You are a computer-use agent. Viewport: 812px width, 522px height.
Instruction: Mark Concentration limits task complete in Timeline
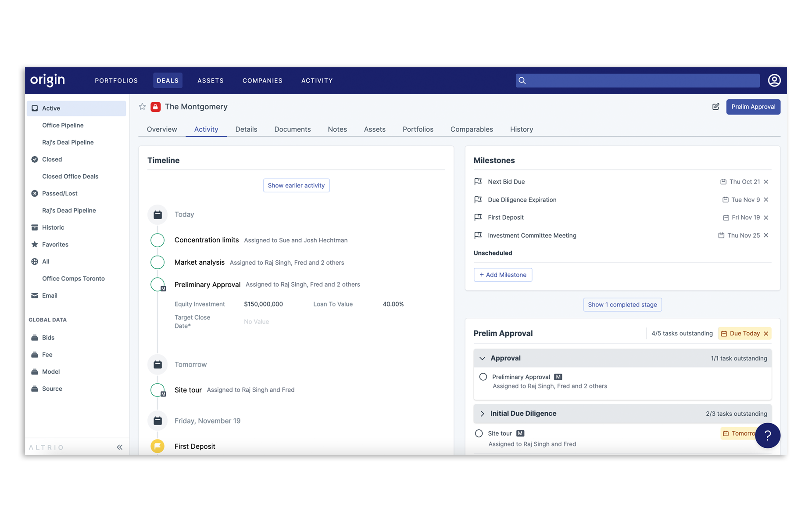(157, 240)
